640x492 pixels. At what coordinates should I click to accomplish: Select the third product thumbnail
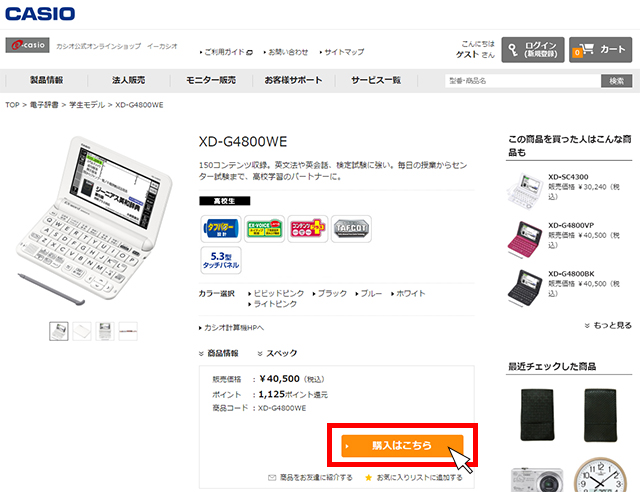tap(105, 331)
